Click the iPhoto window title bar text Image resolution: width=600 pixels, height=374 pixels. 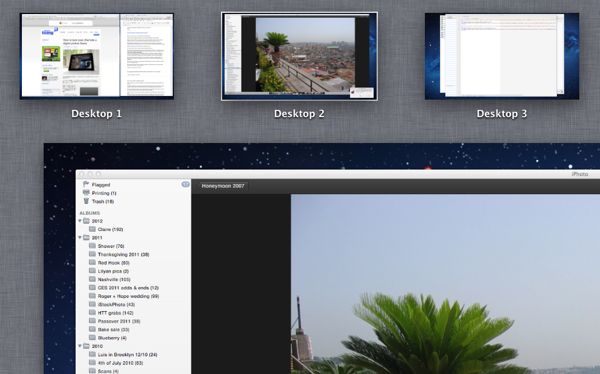(580, 174)
